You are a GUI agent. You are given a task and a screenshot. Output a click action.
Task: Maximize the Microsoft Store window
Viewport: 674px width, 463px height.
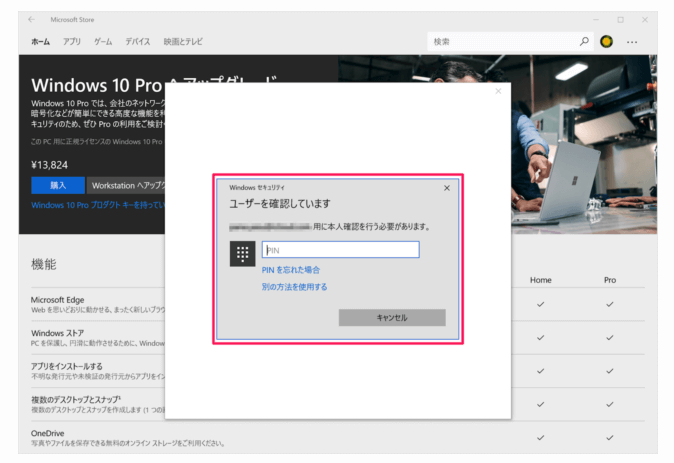pyautogui.click(x=620, y=19)
